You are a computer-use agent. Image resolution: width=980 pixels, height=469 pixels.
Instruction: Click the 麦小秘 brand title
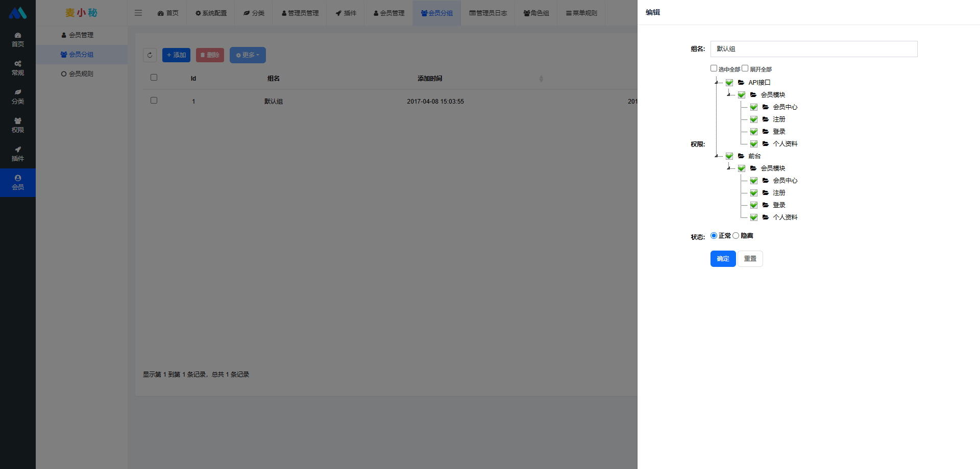pos(81,13)
